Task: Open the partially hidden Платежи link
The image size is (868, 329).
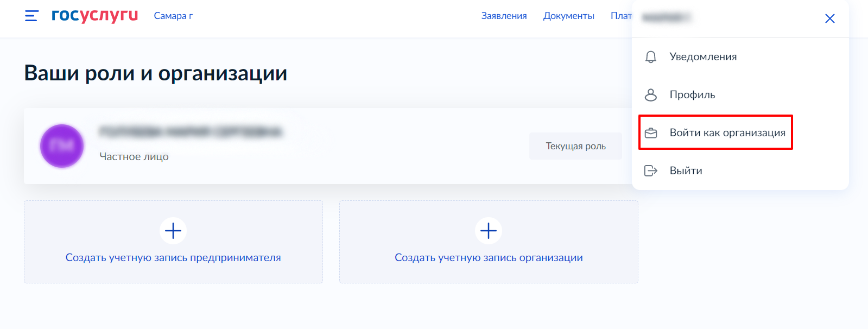Action: tap(620, 16)
